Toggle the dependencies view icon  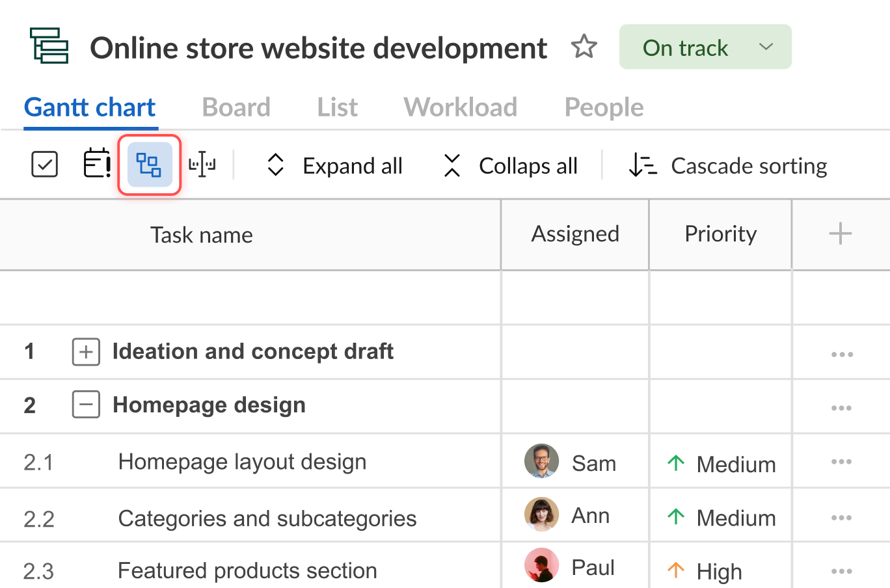pos(149,164)
